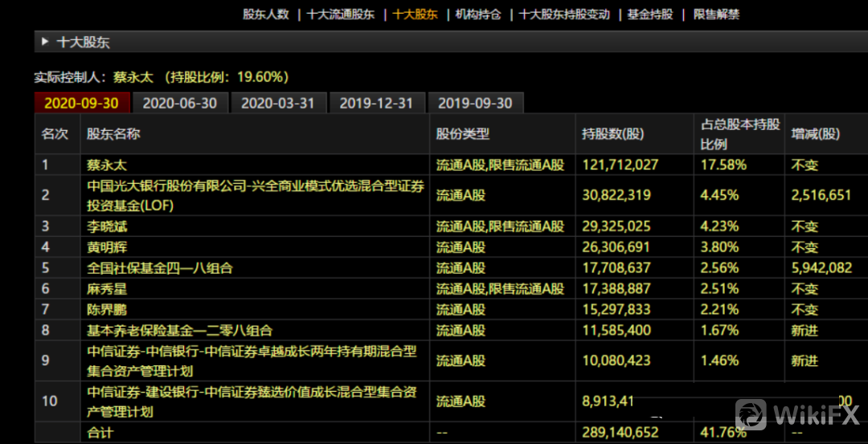Select the 2019-09-30 report date tab

475,103
